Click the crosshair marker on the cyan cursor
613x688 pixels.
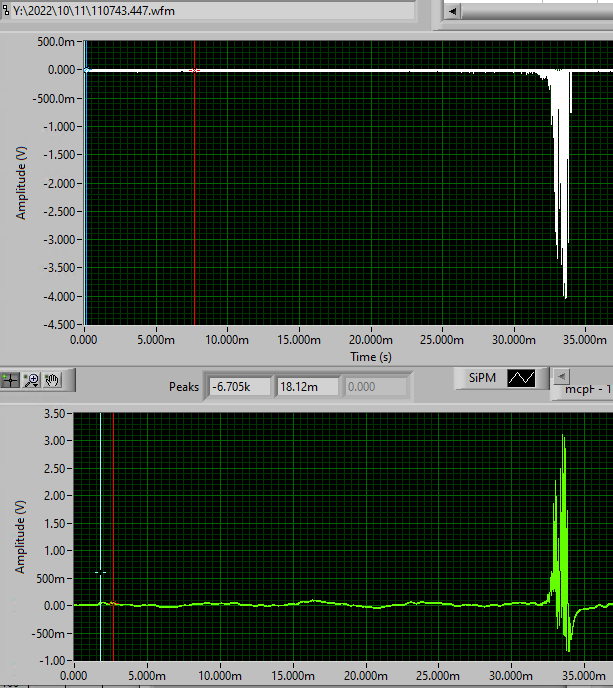coord(100,573)
